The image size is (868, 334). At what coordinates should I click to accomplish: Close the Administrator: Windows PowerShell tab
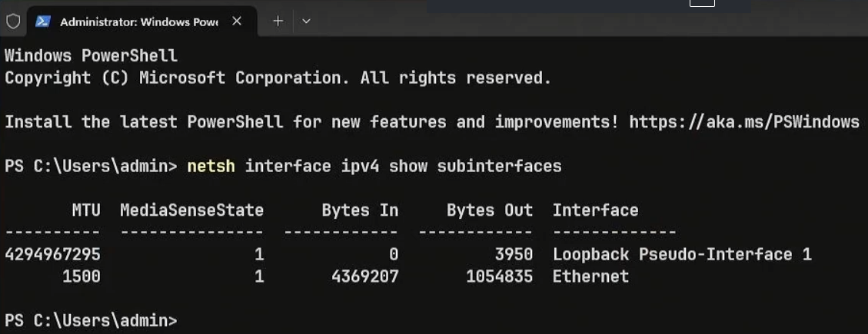pos(237,21)
